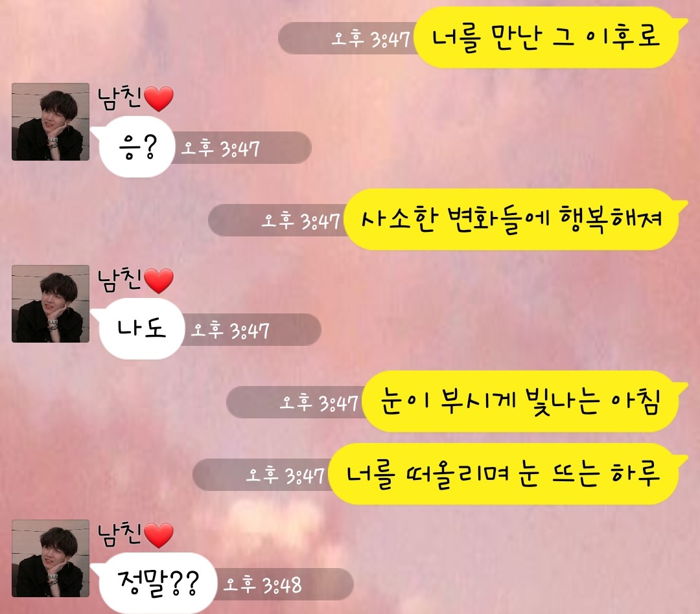Image resolution: width=700 pixels, height=614 pixels.
Task: Tap the white 정말?? message bubble
Action: point(154,583)
